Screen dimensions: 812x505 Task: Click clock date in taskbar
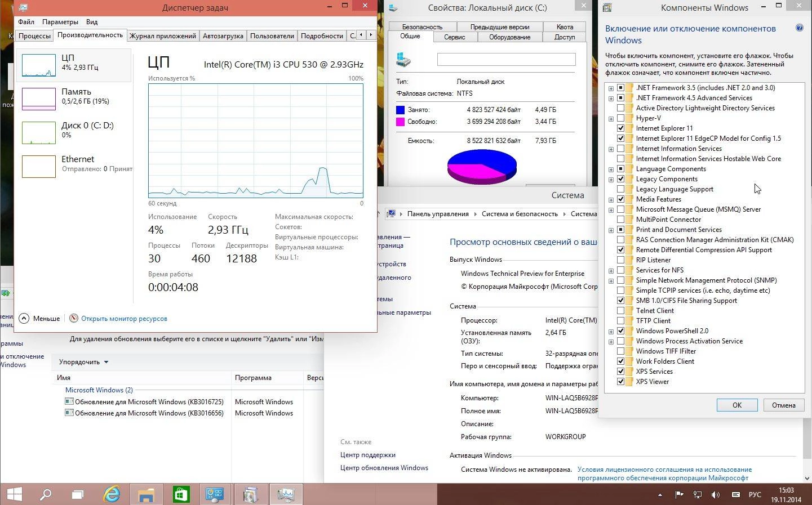[x=786, y=499]
